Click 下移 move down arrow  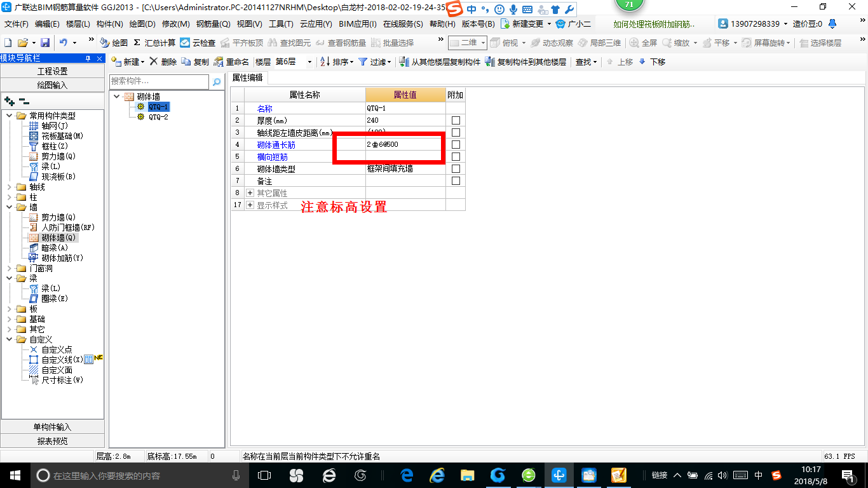click(652, 62)
